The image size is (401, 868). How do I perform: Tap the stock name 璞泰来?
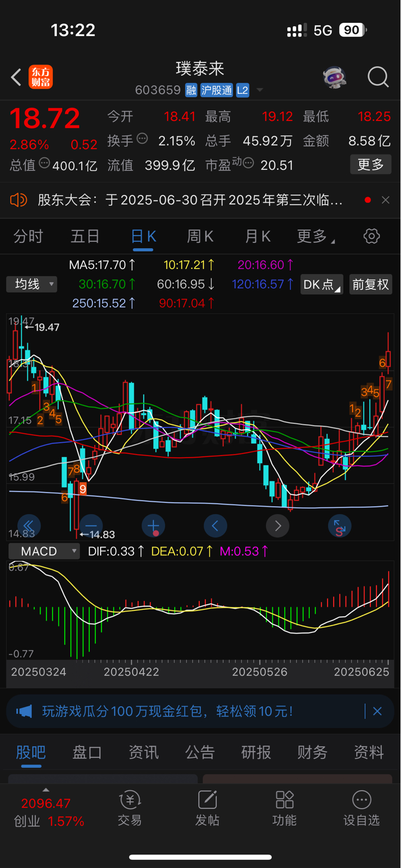point(200,68)
